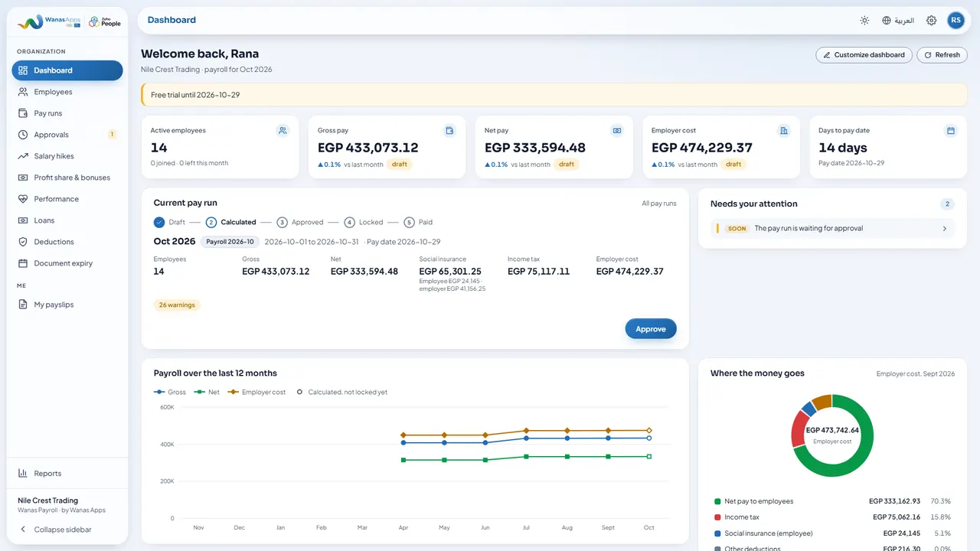Click the My payslips document icon

coord(23,305)
